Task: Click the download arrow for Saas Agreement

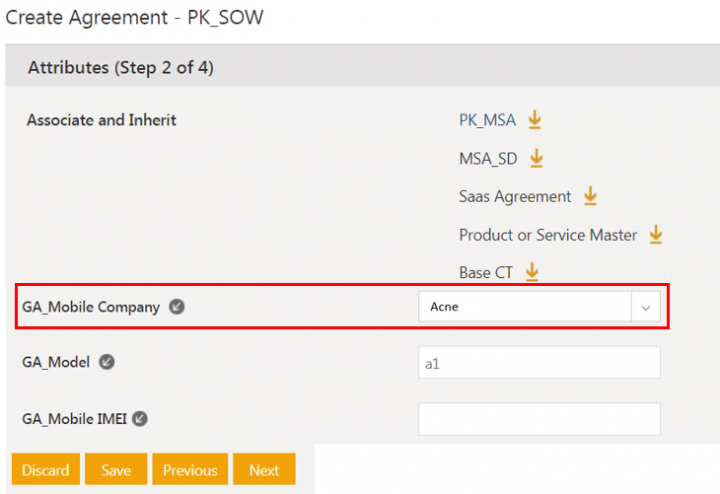Action: (590, 196)
